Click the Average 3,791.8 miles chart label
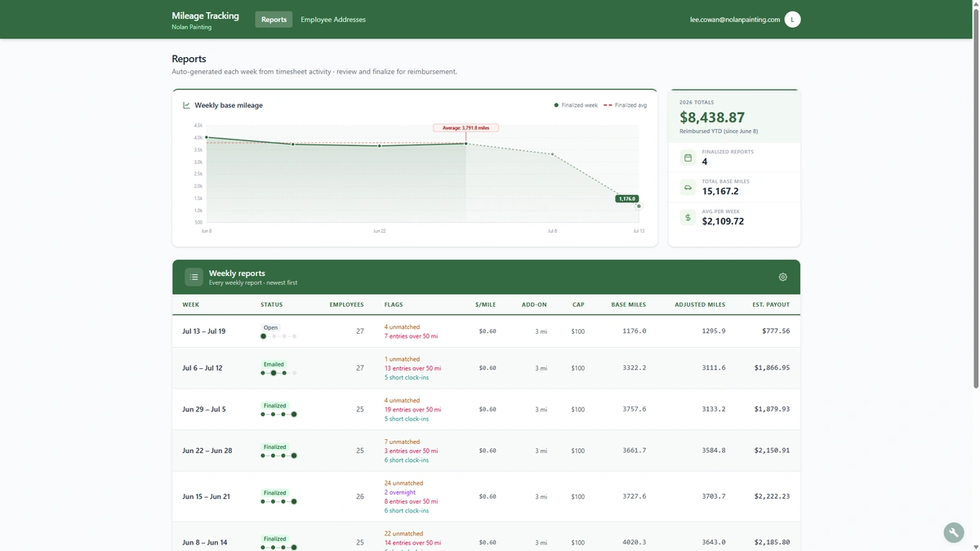The image size is (980, 551). (465, 128)
